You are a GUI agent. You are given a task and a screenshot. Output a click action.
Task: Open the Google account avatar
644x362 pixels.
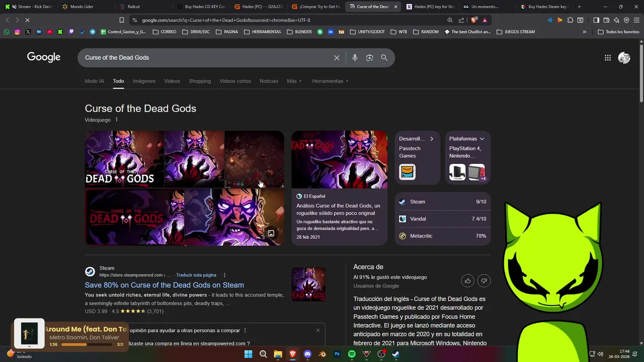624,58
